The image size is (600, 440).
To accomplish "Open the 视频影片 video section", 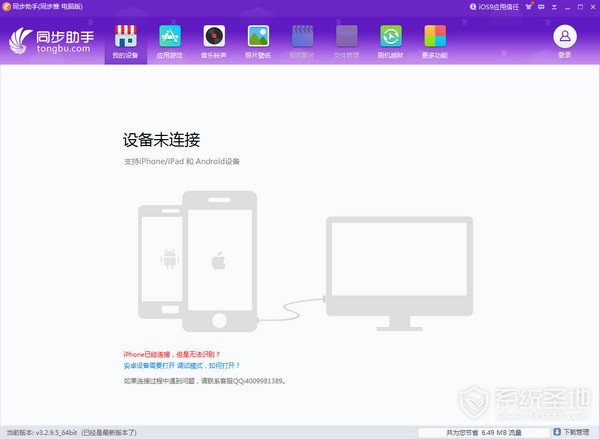I will click(x=302, y=42).
